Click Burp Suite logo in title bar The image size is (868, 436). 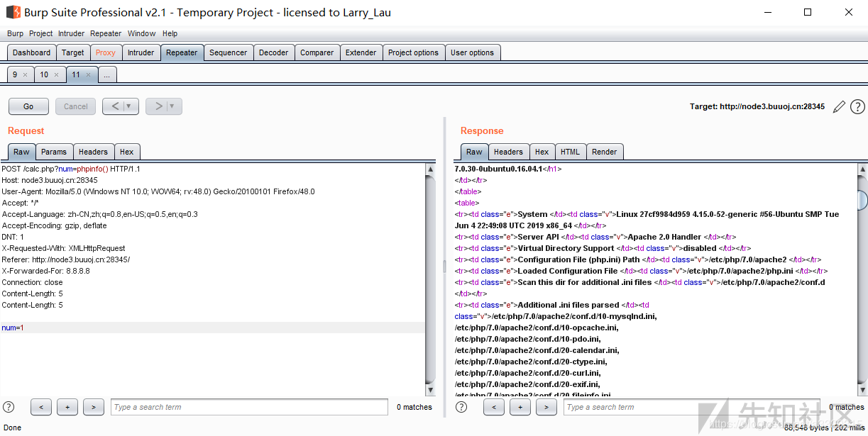(13, 12)
